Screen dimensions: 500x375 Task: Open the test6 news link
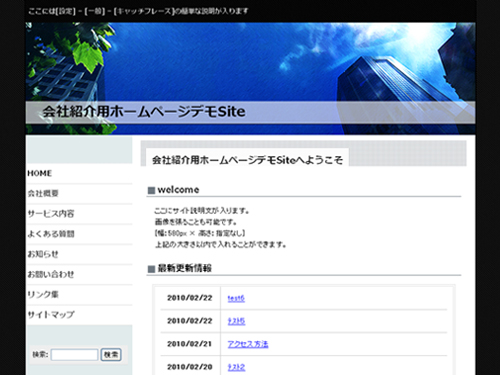pos(236,298)
